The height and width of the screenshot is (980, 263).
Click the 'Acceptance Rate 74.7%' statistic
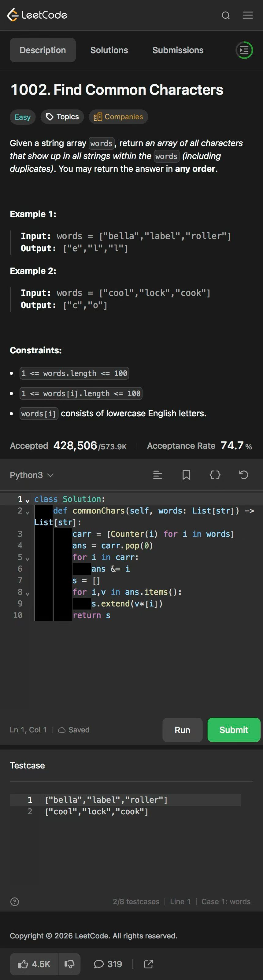point(199,445)
